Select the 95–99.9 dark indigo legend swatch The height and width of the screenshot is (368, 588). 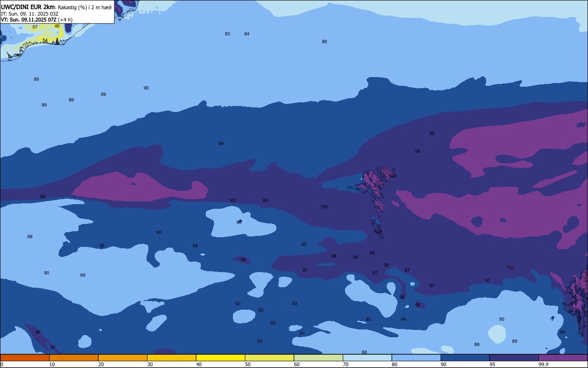pyautogui.click(x=514, y=357)
